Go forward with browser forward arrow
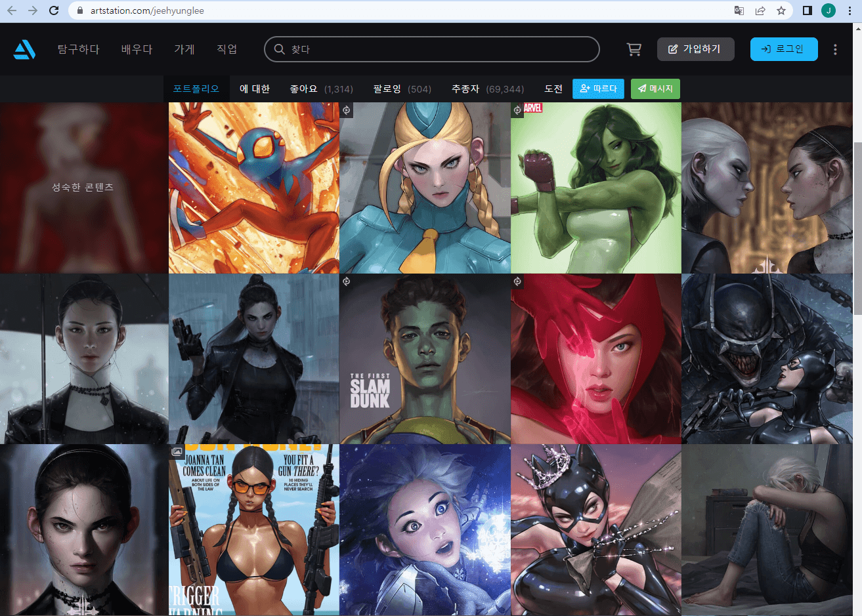 coord(33,10)
